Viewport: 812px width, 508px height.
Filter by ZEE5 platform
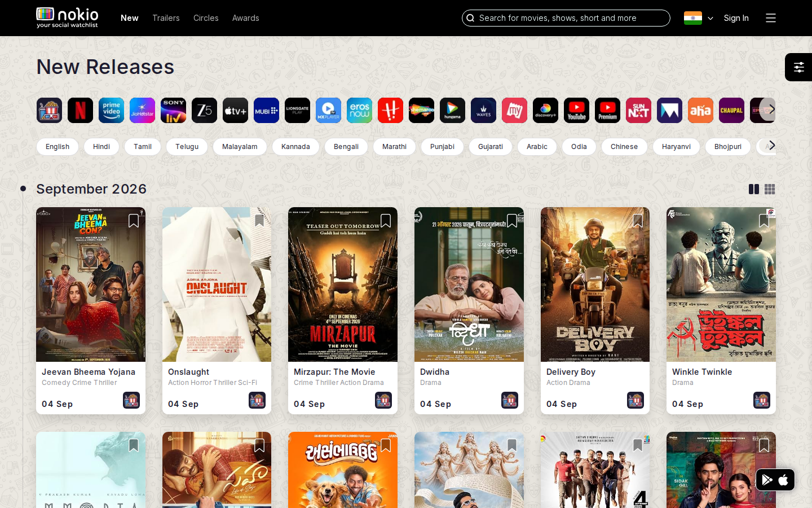204,111
